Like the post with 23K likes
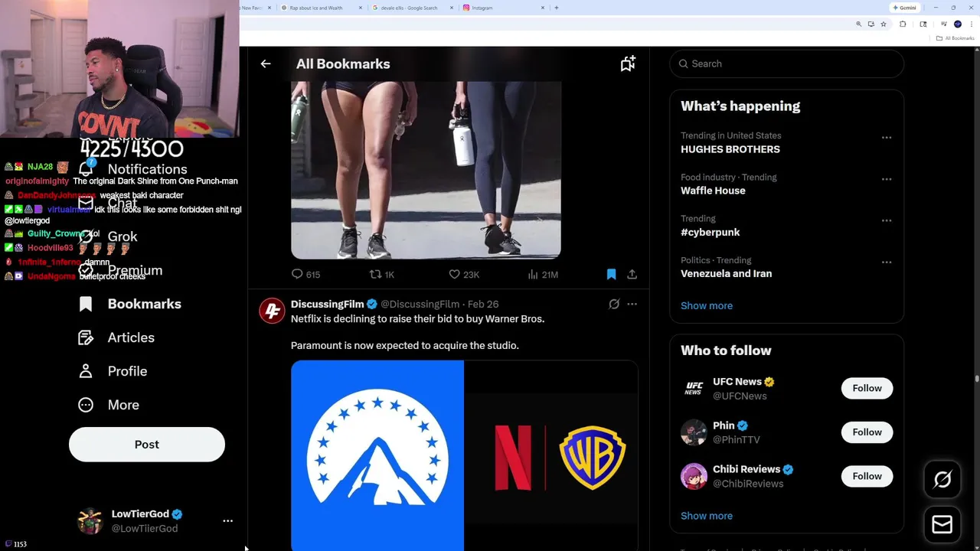 point(464,274)
